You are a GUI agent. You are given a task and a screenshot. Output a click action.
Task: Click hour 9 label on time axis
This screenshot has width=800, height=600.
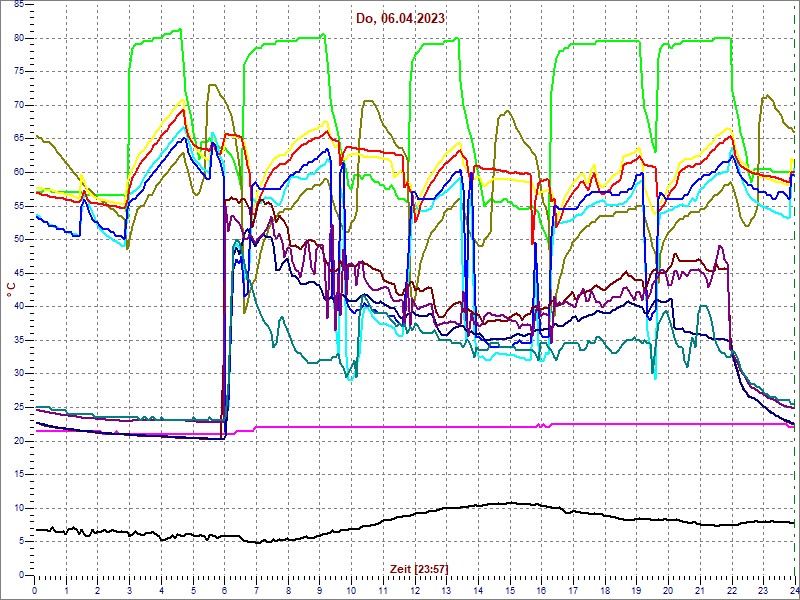pos(319,591)
